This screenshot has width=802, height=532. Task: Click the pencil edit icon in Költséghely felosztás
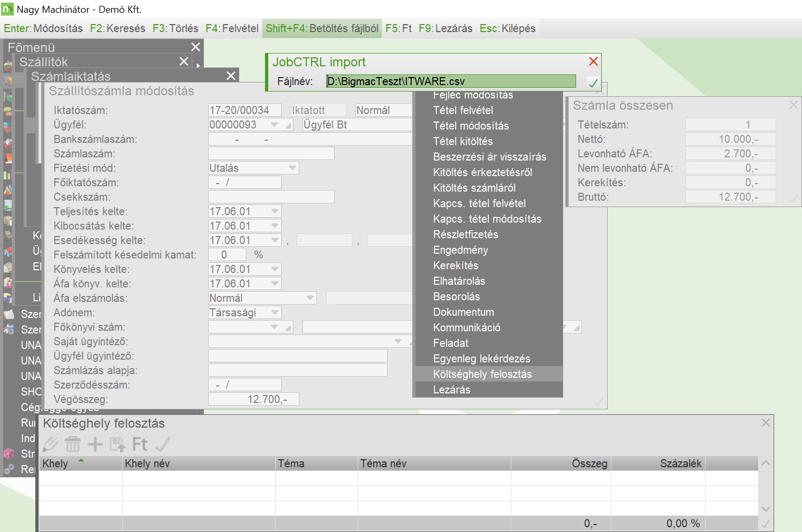click(x=51, y=444)
